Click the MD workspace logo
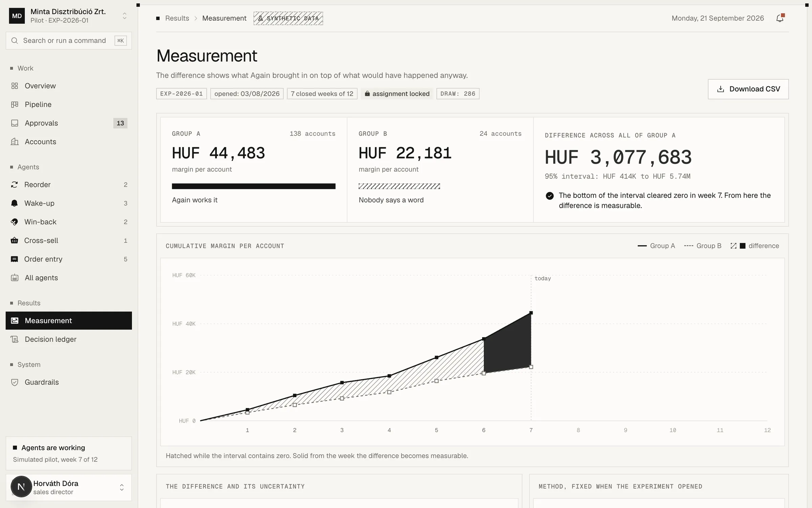 (x=17, y=16)
